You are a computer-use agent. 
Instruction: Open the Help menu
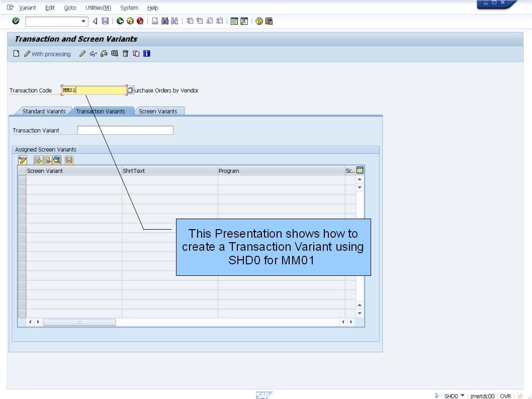tap(153, 8)
